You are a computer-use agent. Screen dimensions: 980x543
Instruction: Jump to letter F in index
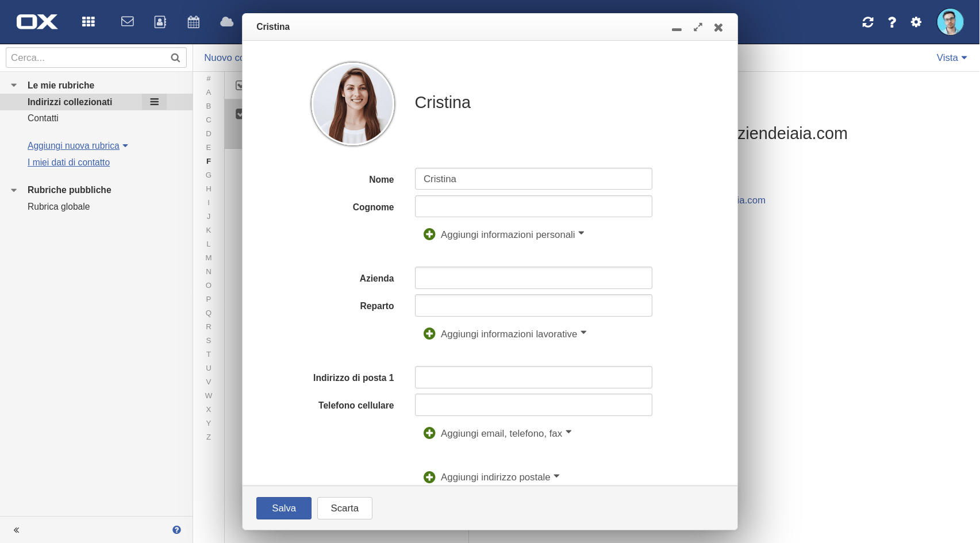coord(209,161)
